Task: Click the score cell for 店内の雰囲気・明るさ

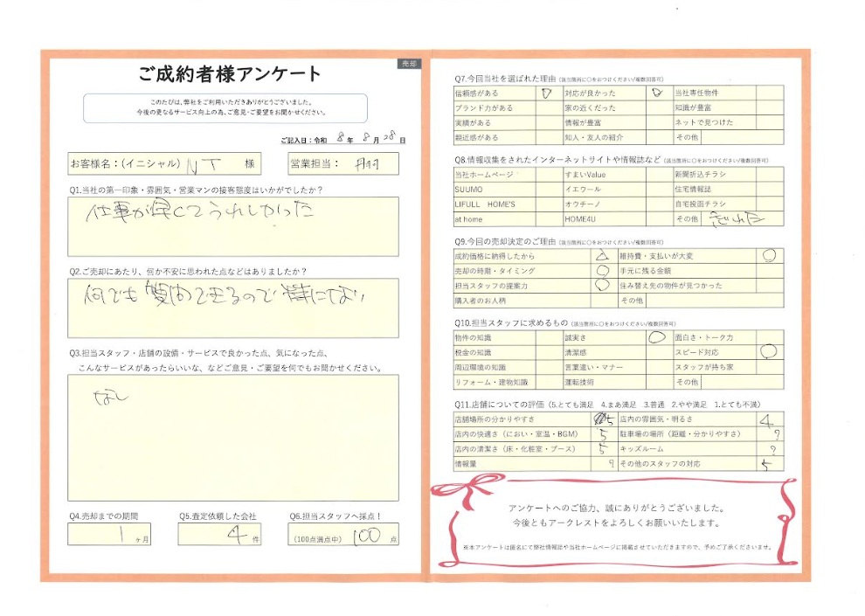Action: click(770, 419)
